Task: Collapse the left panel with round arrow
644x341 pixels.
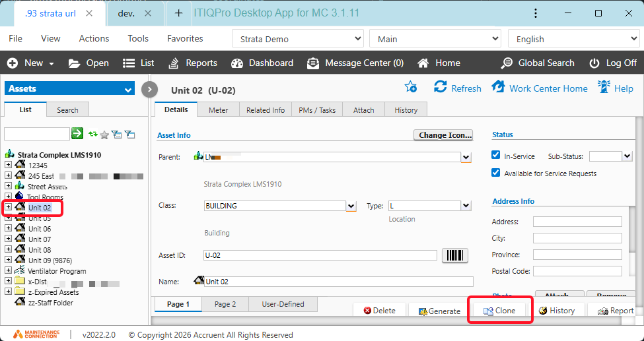Action: tap(149, 90)
